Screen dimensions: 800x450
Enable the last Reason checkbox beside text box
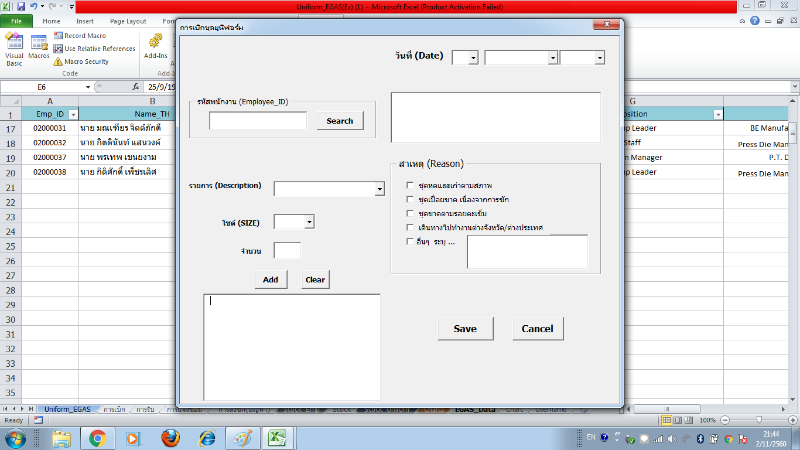coord(409,241)
